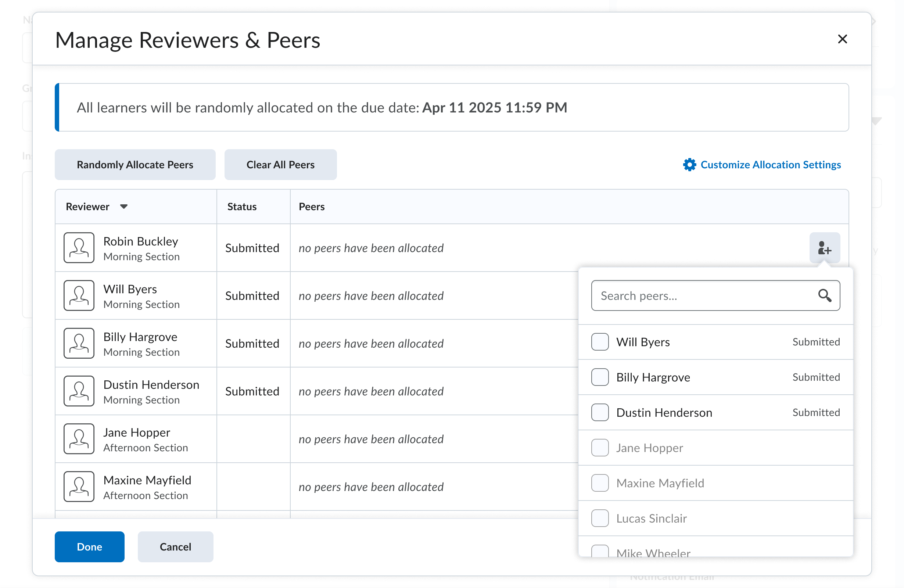Viewport: 904px width, 588px height.
Task: Click Jane Hopper's profile avatar icon
Action: coord(79,439)
